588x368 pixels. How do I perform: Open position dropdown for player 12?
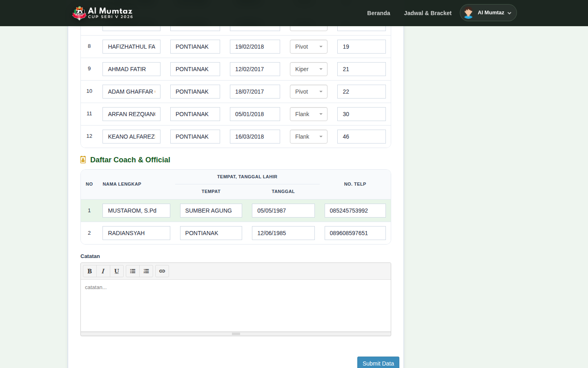point(309,137)
